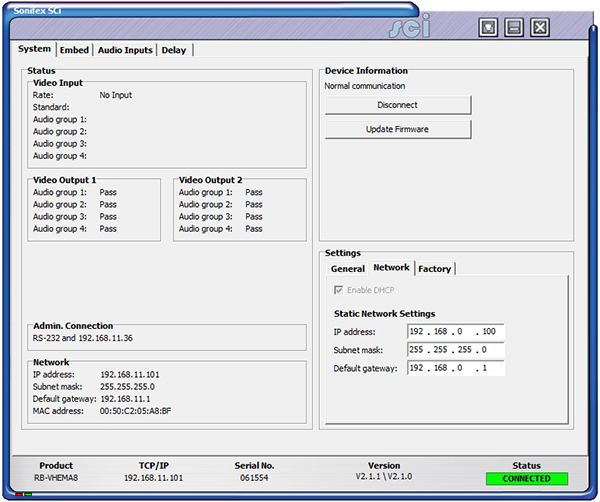
Task: Click the first title bar icon button
Action: [488, 27]
